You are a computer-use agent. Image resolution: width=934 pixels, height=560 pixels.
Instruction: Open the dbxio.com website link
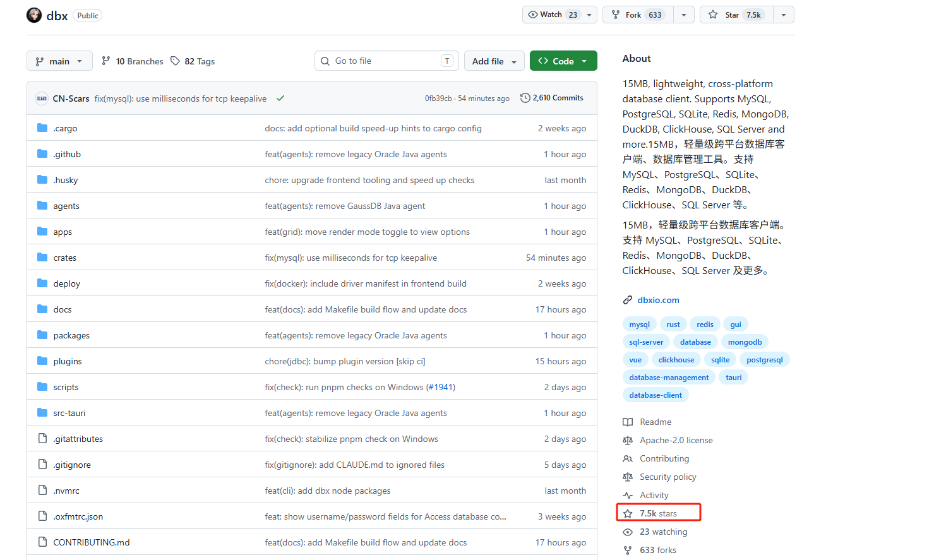click(x=658, y=300)
